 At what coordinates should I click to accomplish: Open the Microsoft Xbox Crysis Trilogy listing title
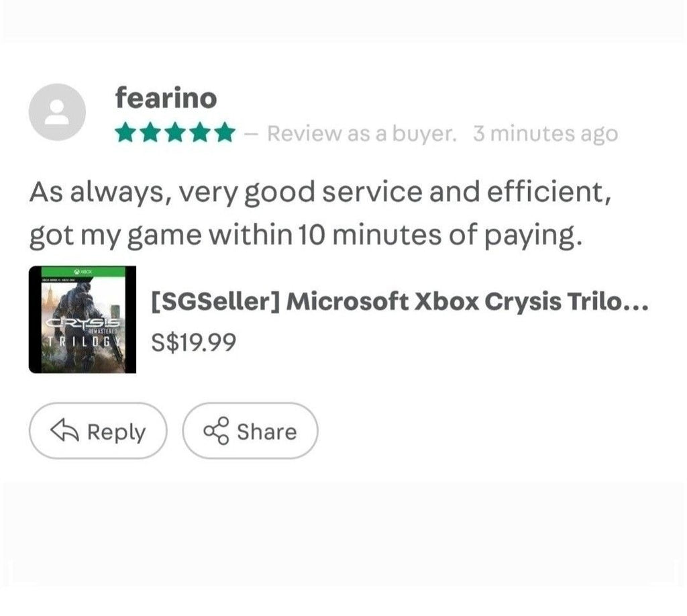400,302
